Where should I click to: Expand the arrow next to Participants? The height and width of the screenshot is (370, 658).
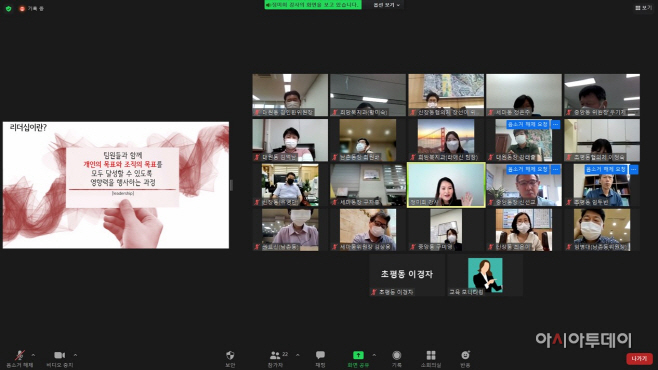tap(298, 355)
